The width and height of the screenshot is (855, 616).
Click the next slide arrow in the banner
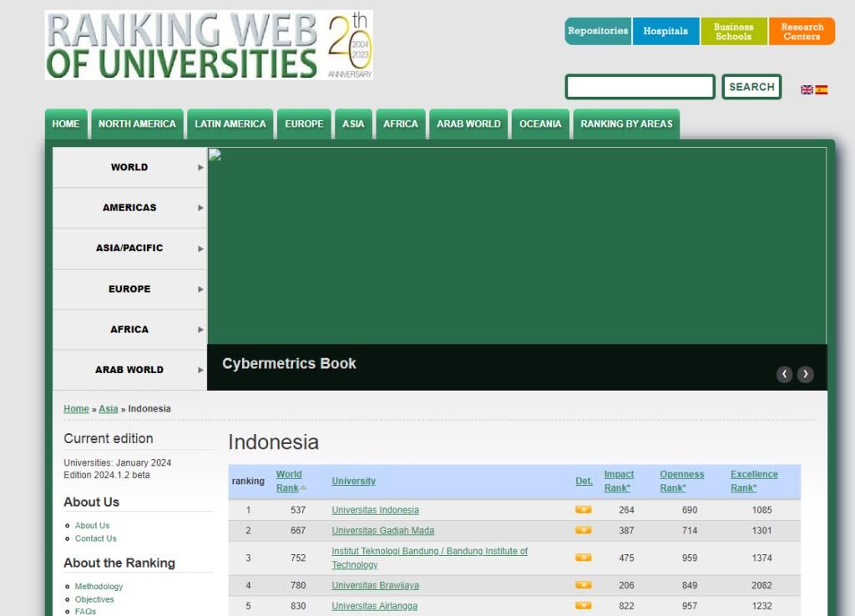coord(805,374)
